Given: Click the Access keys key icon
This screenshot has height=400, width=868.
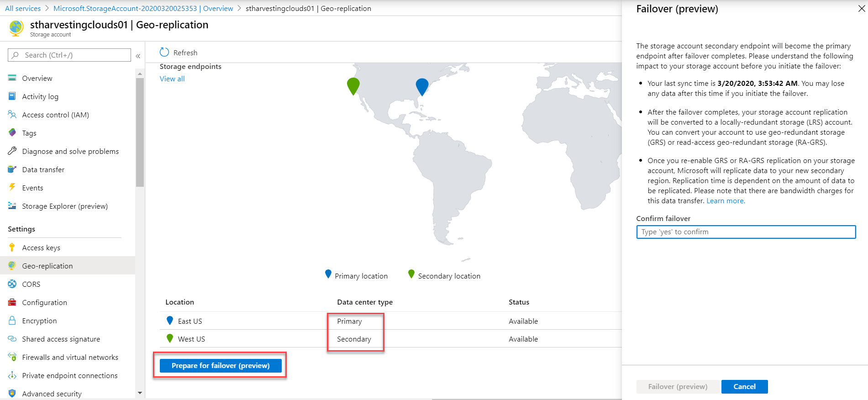Looking at the screenshot, I should (x=12, y=247).
